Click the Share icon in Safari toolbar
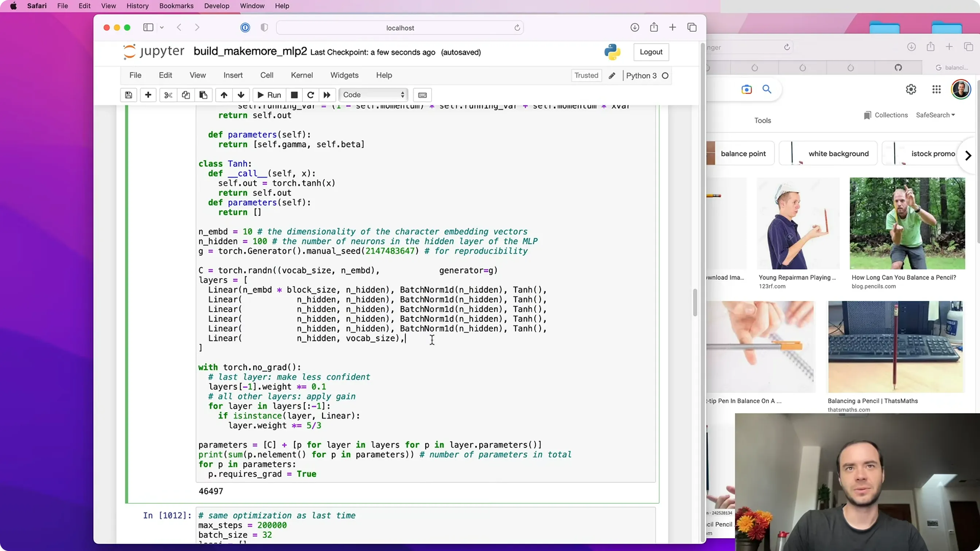Image resolution: width=980 pixels, height=551 pixels. click(654, 27)
